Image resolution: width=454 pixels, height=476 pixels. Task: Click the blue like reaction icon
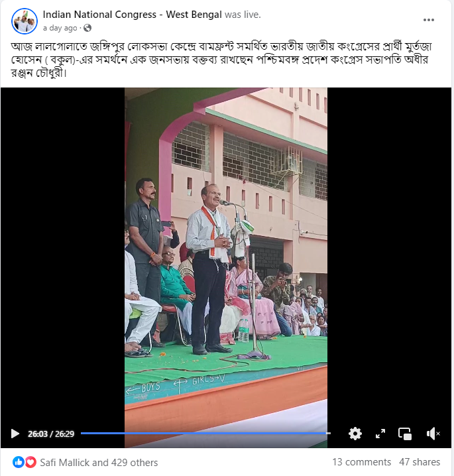point(18,462)
